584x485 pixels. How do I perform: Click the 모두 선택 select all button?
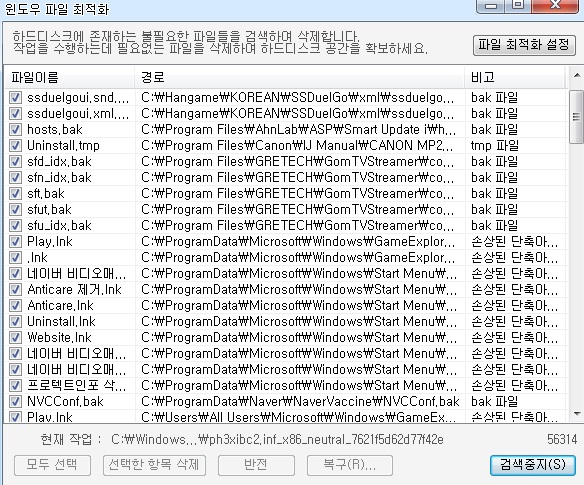(52, 465)
